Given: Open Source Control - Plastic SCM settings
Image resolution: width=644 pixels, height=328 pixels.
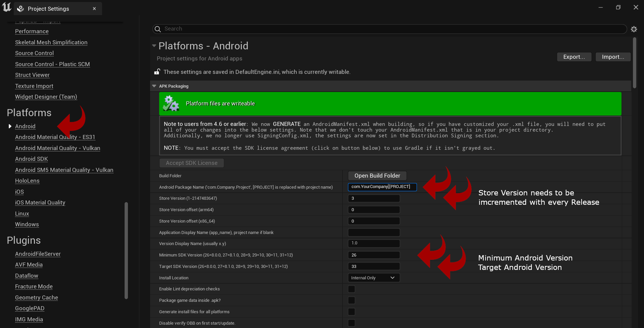Looking at the screenshot, I should (52, 64).
